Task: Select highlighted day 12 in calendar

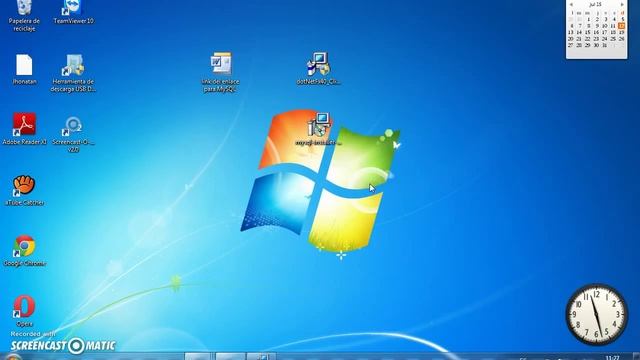Action: (x=621, y=26)
